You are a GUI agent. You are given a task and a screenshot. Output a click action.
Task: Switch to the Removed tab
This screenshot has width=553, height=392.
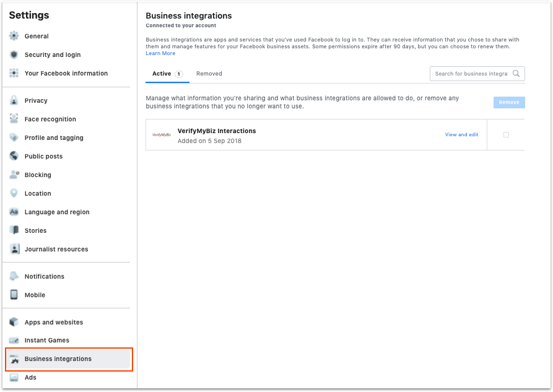[x=209, y=74]
